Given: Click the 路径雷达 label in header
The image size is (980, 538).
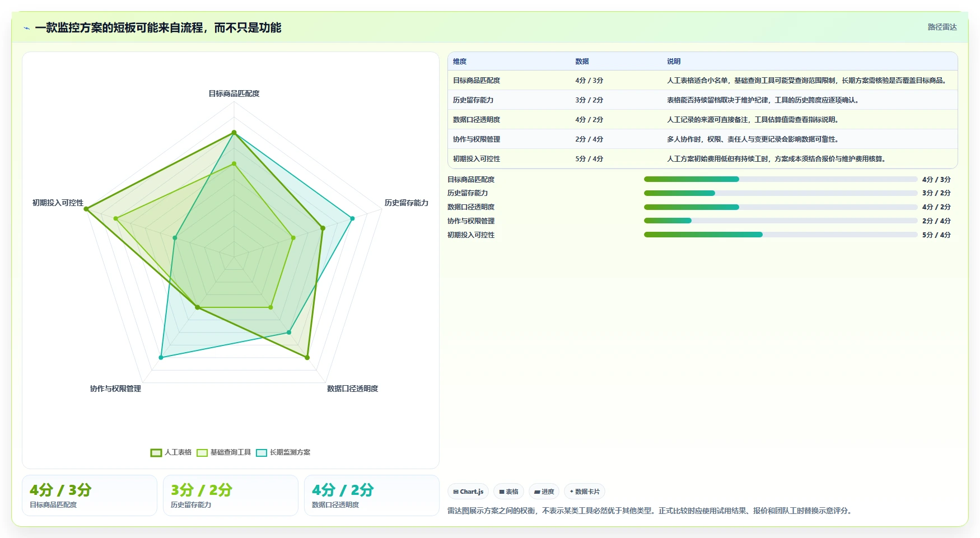Looking at the screenshot, I should [942, 27].
